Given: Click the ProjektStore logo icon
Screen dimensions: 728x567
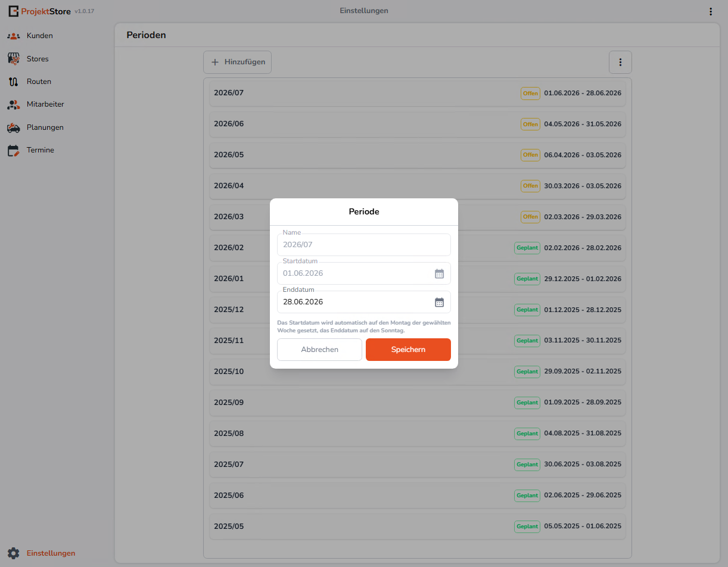Looking at the screenshot, I should (x=13, y=11).
